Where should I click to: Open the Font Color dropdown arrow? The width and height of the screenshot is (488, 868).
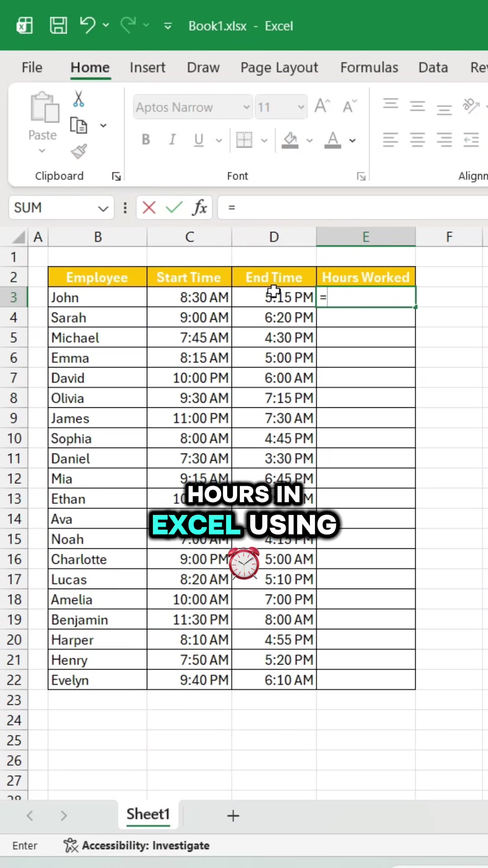pyautogui.click(x=352, y=141)
